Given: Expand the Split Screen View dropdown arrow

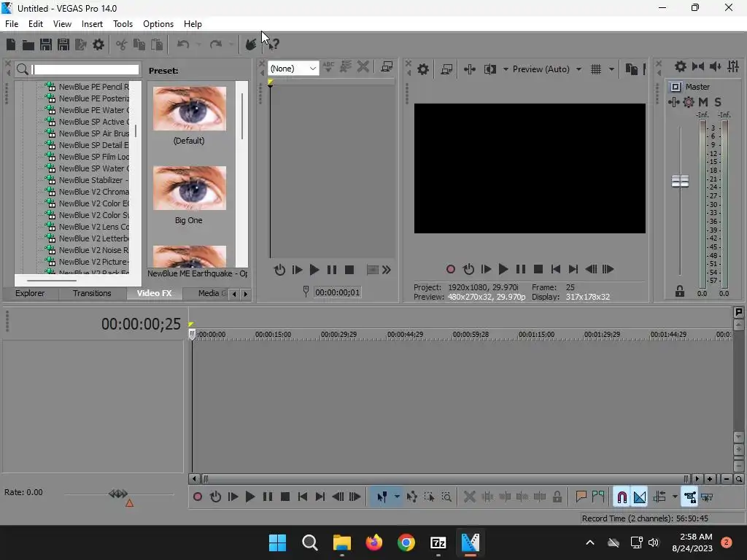Looking at the screenshot, I should pyautogui.click(x=506, y=69).
